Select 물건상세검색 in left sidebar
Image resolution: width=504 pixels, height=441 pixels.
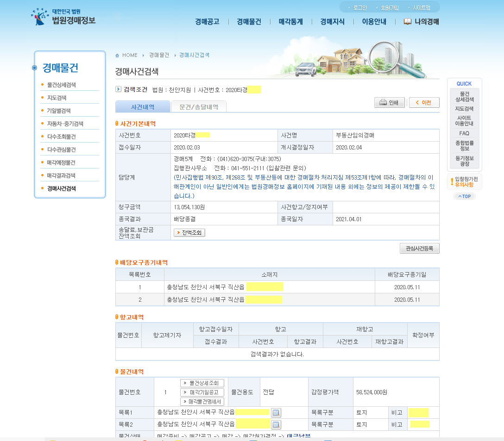[x=62, y=85]
